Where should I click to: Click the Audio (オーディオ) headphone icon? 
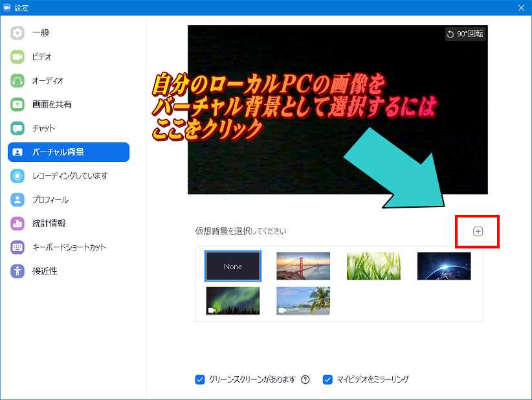coord(17,81)
